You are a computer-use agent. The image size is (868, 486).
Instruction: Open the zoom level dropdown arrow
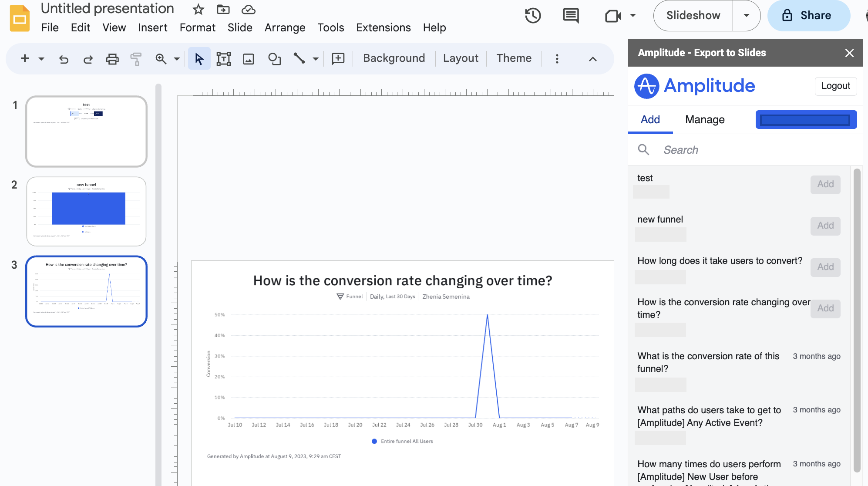[177, 59]
